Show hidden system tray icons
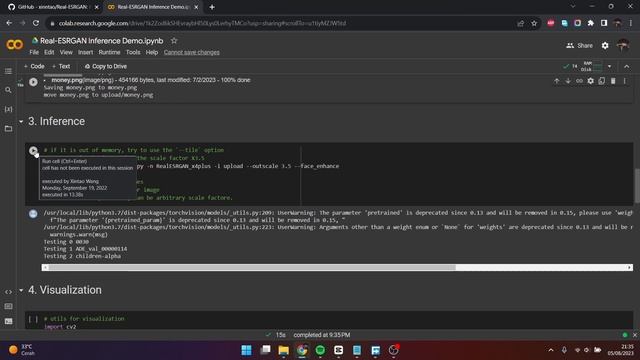This screenshot has height=360, width=640. [x=551, y=350]
